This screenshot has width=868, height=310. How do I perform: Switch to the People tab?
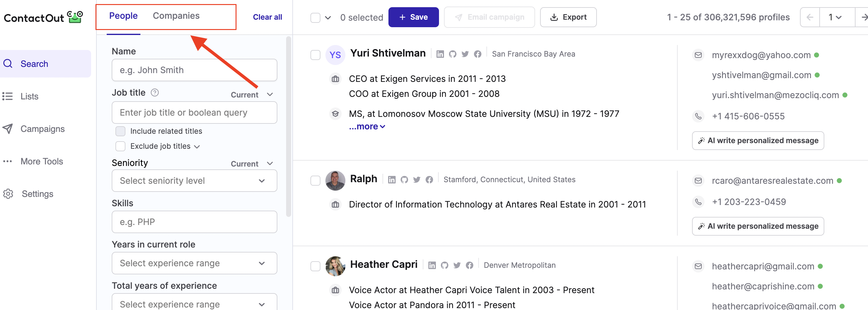pos(123,16)
